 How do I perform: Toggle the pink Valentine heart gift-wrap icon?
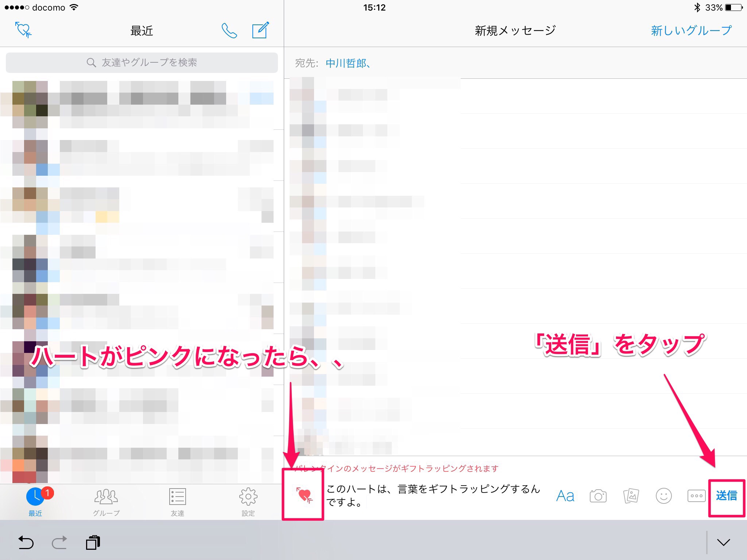point(304,495)
